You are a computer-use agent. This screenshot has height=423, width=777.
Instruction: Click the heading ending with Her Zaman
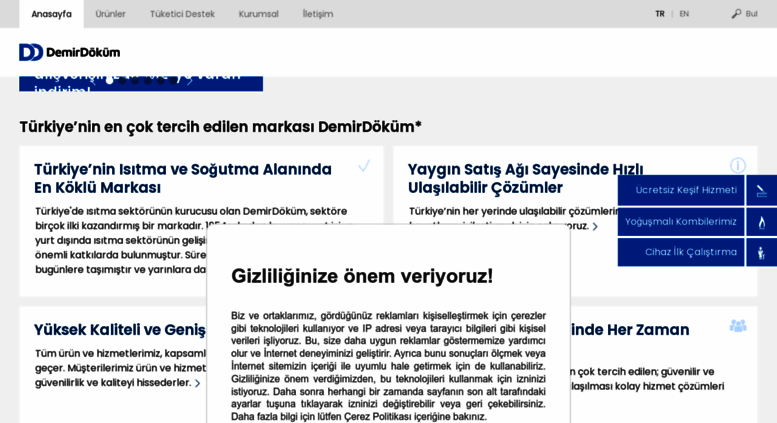tap(630, 330)
